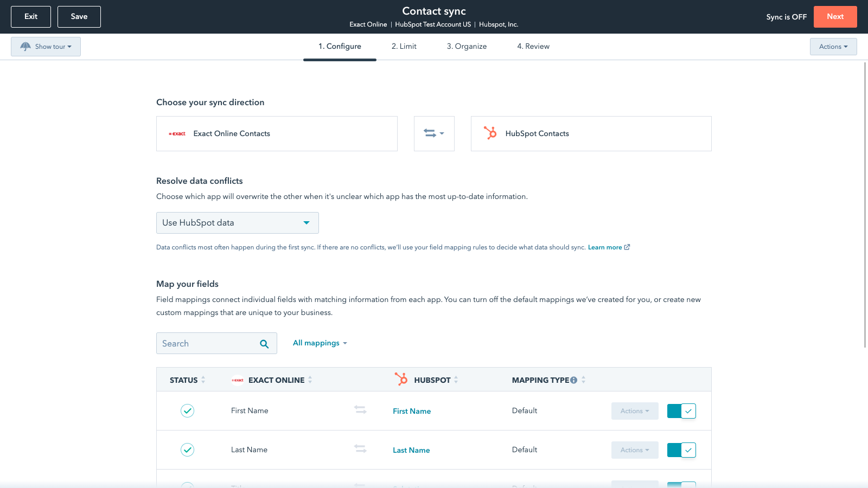
Task: Turn off the Last Name mapping toggle
Action: 681,450
